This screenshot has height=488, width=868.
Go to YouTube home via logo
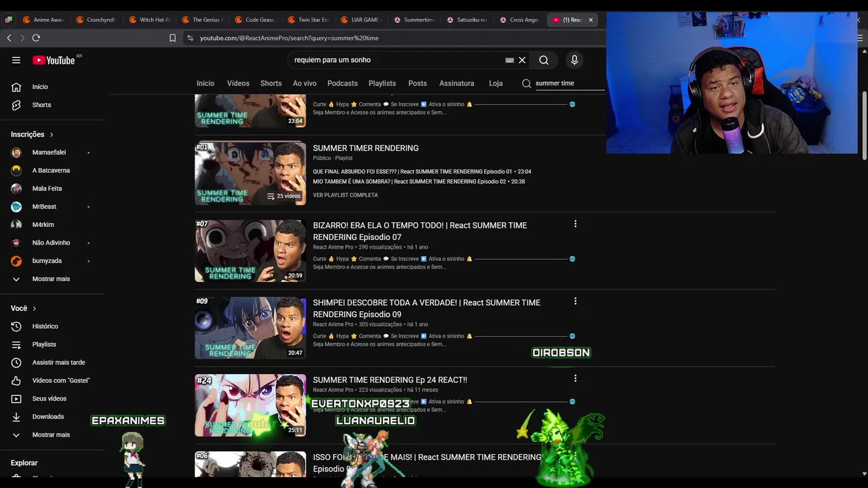pos(54,60)
